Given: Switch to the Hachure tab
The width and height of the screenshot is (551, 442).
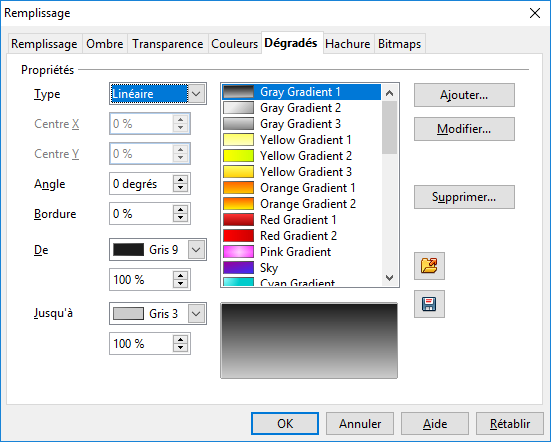Looking at the screenshot, I should pos(348,44).
